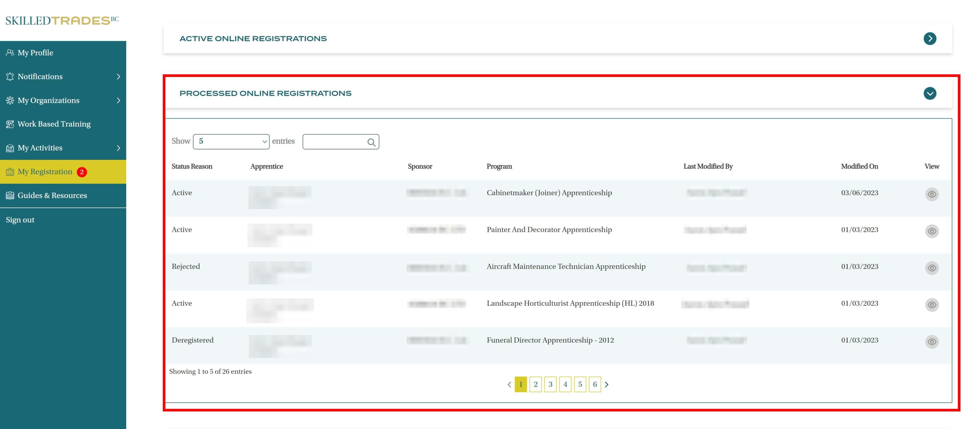View the Funeral Director Apprenticeship record
980x429 pixels.
[x=931, y=341]
